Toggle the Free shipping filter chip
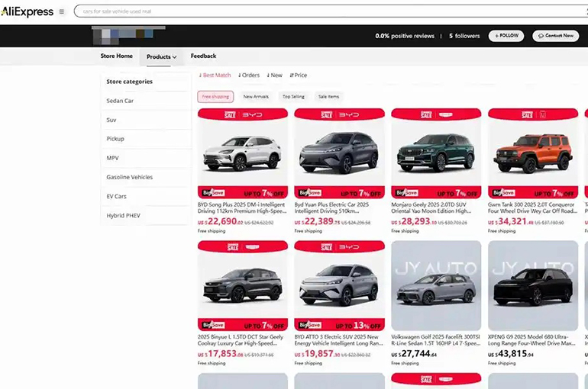Viewport: 588px width, 389px height. point(215,97)
